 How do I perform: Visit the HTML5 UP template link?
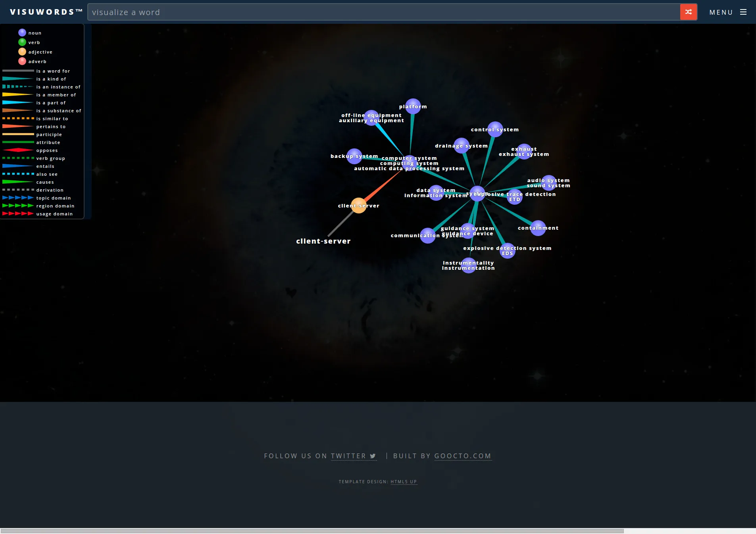coord(403,481)
